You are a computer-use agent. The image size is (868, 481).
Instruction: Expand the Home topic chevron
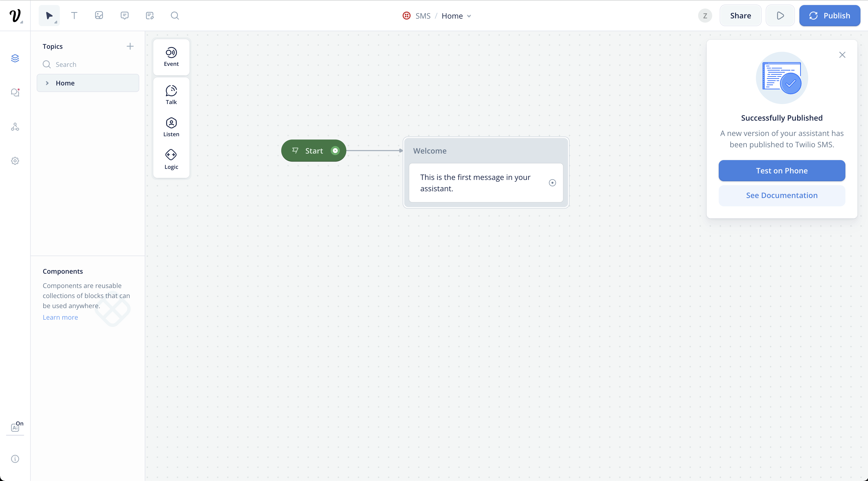pyautogui.click(x=47, y=83)
